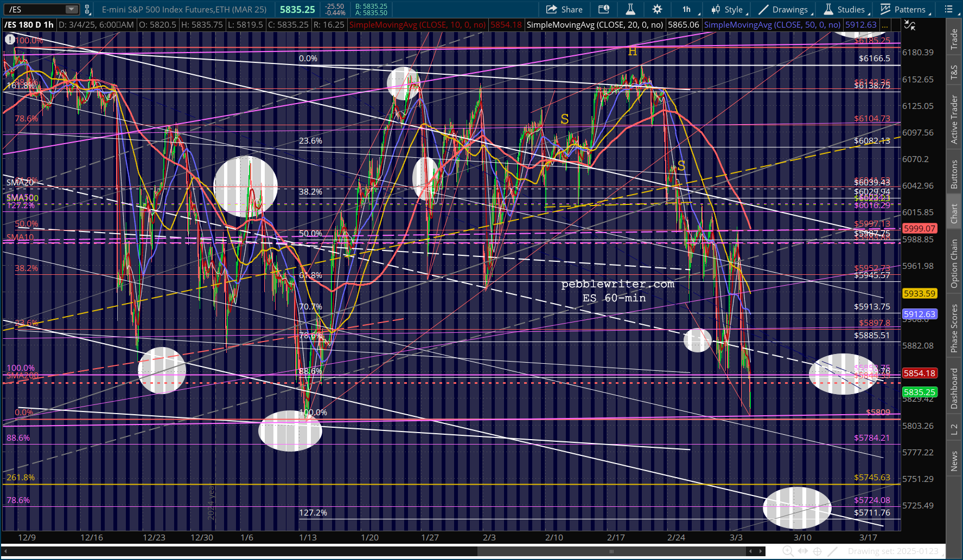The width and height of the screenshot is (963, 560).
Task: Open the Studies dropdown menu
Action: pos(847,9)
